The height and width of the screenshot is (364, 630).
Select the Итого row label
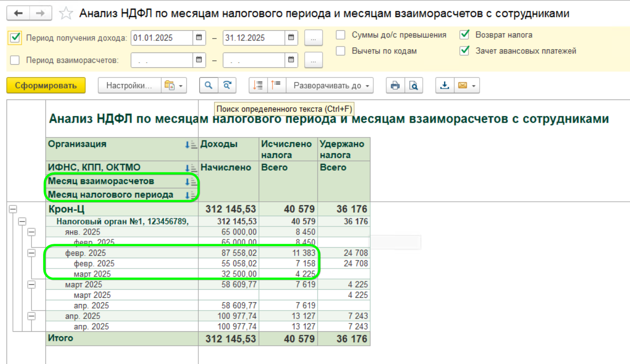pyautogui.click(x=60, y=338)
